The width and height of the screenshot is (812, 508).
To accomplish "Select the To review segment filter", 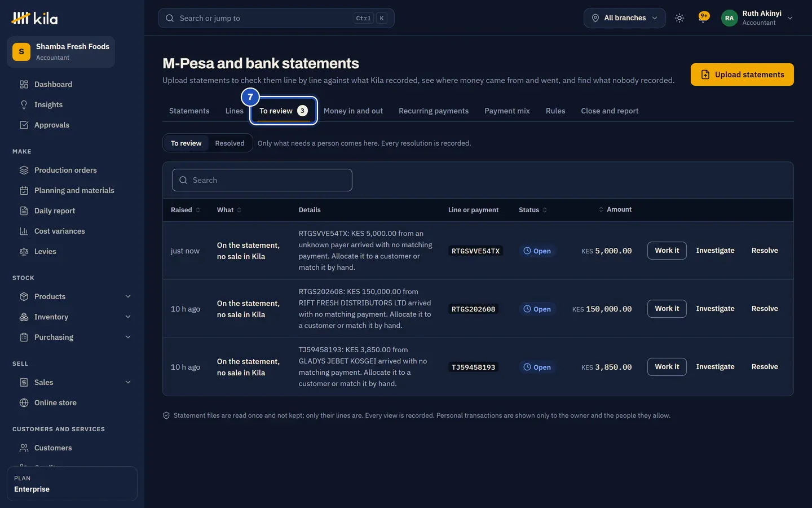I will (x=186, y=143).
